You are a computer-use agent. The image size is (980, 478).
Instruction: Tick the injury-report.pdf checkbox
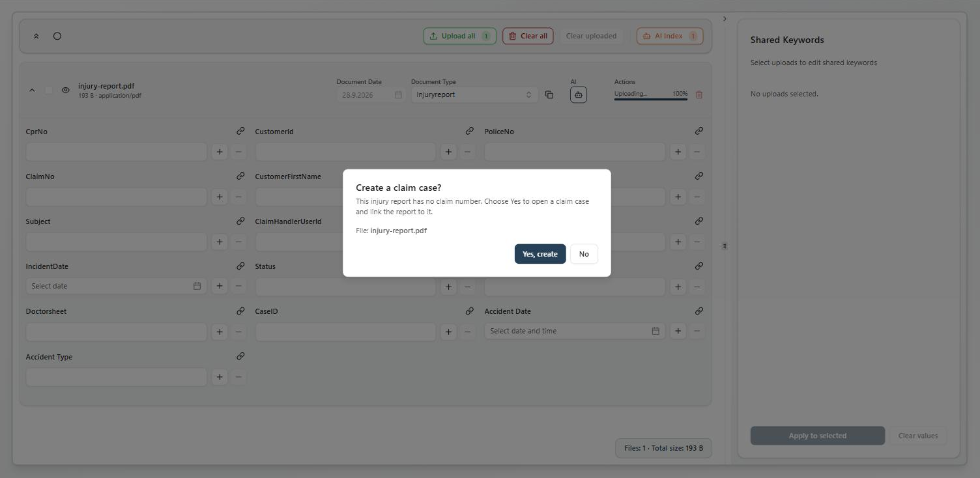tap(49, 91)
